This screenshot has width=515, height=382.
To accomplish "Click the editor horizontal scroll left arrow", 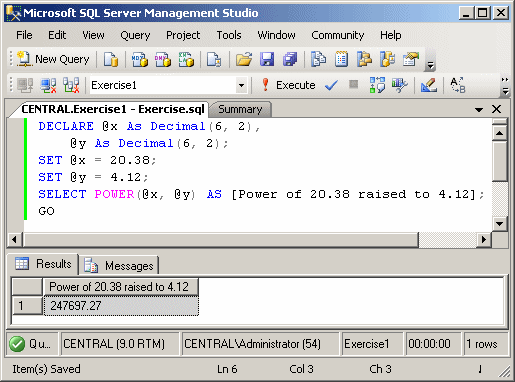I will (14, 240).
